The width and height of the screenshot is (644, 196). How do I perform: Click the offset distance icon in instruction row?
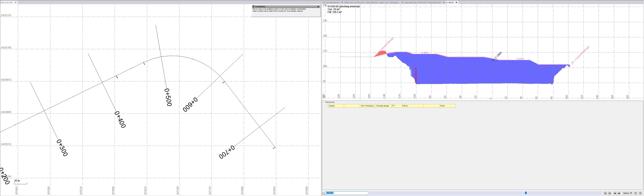[393, 106]
